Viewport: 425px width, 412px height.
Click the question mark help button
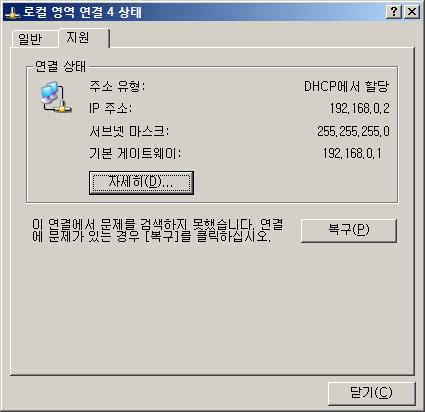point(394,12)
